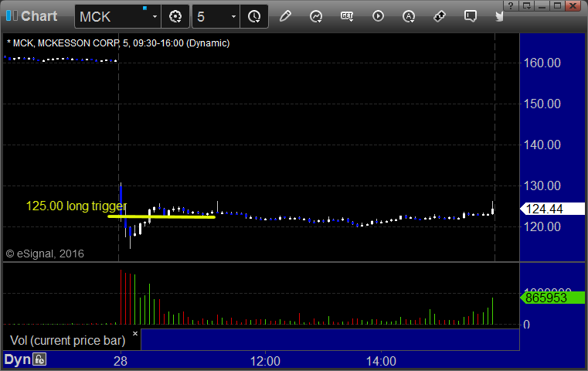The width and height of the screenshot is (588, 371).
Task: Click the volume axis 0 label
Action: click(526, 325)
